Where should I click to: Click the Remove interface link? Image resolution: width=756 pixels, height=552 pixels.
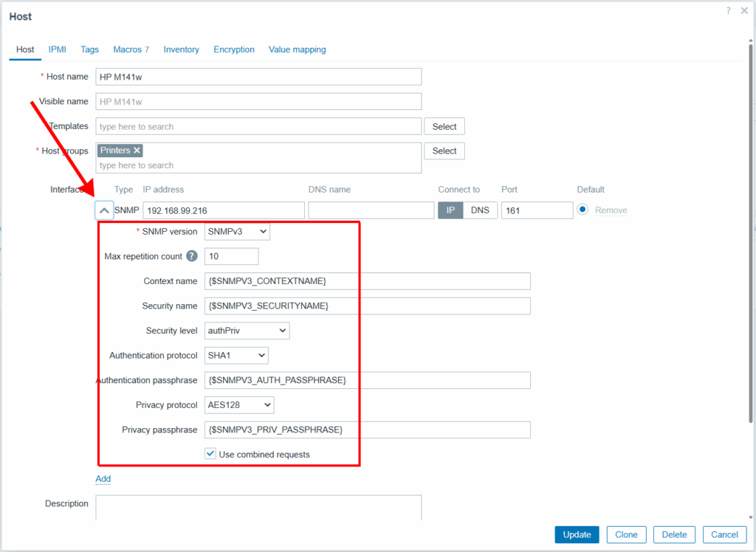tap(611, 210)
